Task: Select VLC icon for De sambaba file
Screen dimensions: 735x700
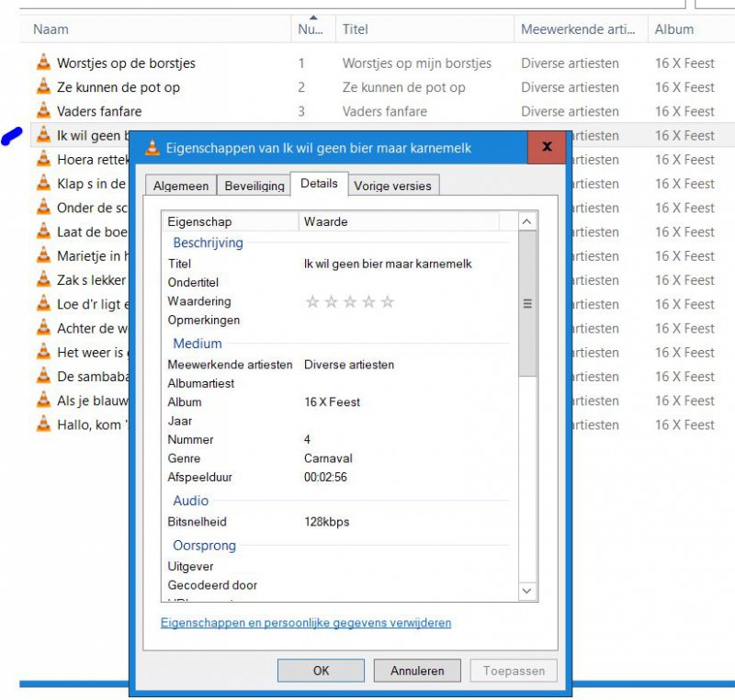Action: click(43, 377)
